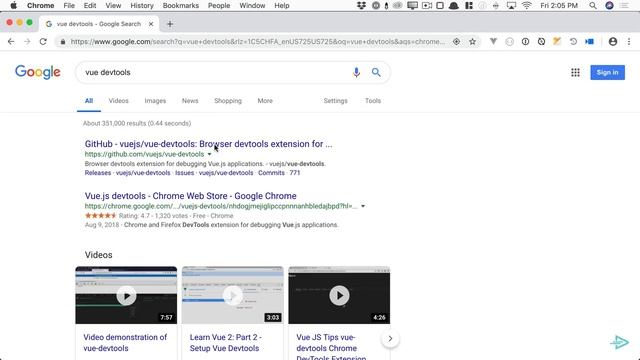The image size is (640, 360).
Task: Open the Chrome three-dot menu
Action: [629, 42]
